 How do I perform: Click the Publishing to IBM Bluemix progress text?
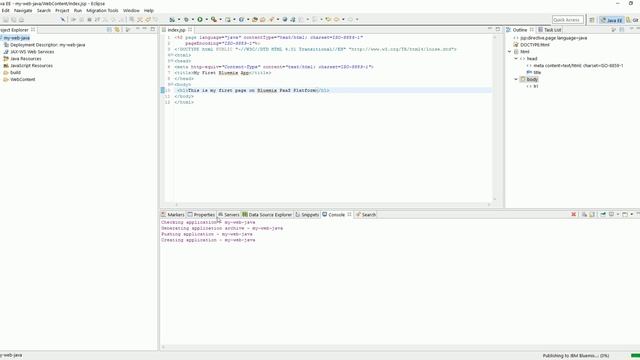(x=576, y=356)
